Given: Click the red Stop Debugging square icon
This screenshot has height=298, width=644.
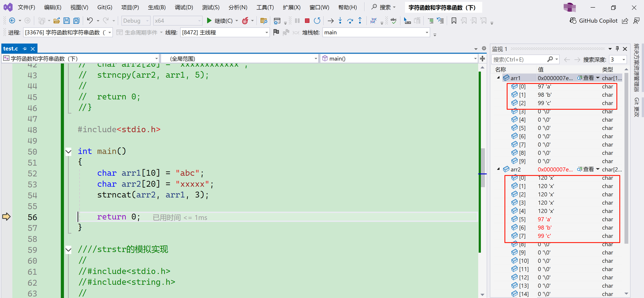Looking at the screenshot, I should tap(307, 20).
